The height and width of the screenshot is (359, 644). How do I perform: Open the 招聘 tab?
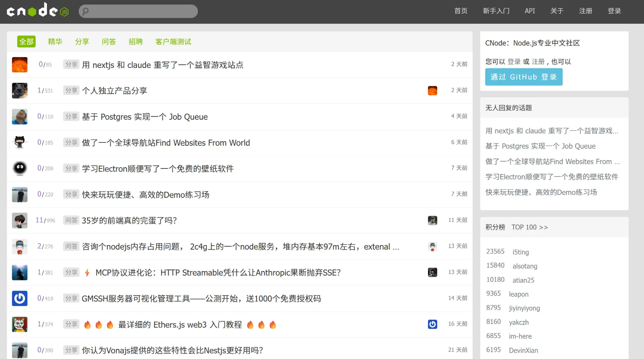tap(136, 41)
